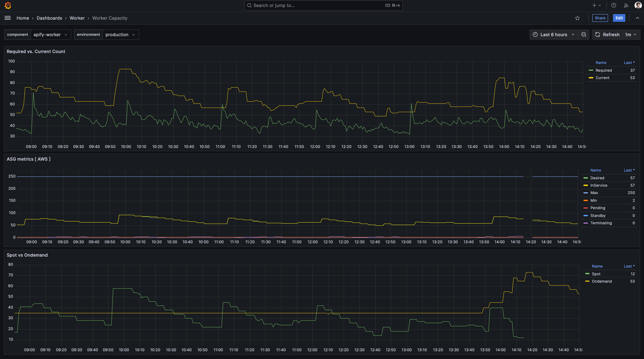Click the yellow Current series color swatch
Image resolution: width=644 pixels, height=359 pixels.
pyautogui.click(x=591, y=78)
